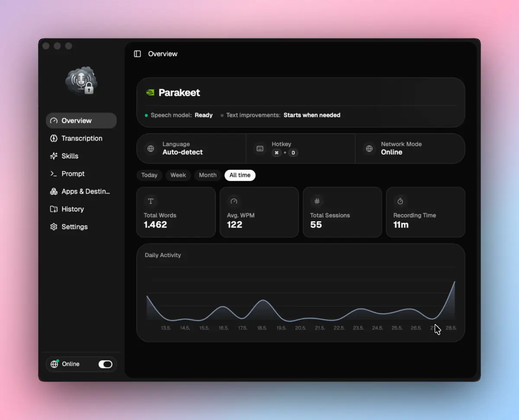Click the Prompt terminal icon
Image resolution: width=519 pixels, height=420 pixels.
click(54, 174)
